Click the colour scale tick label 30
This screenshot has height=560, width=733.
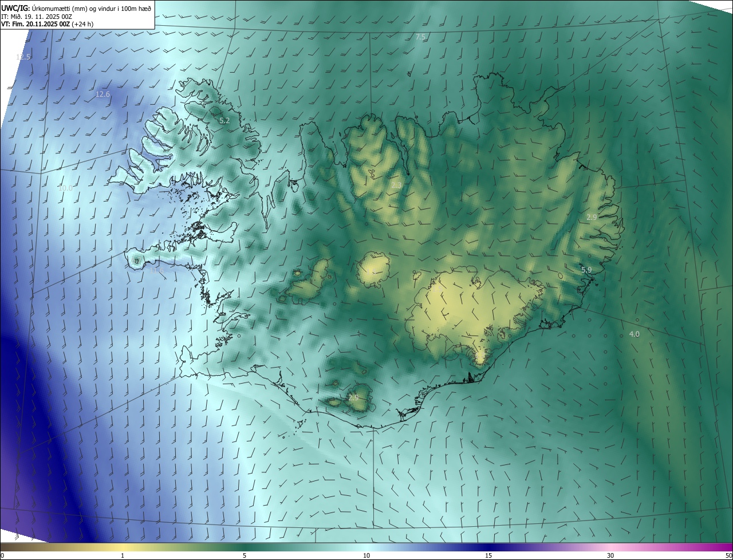coord(610,555)
